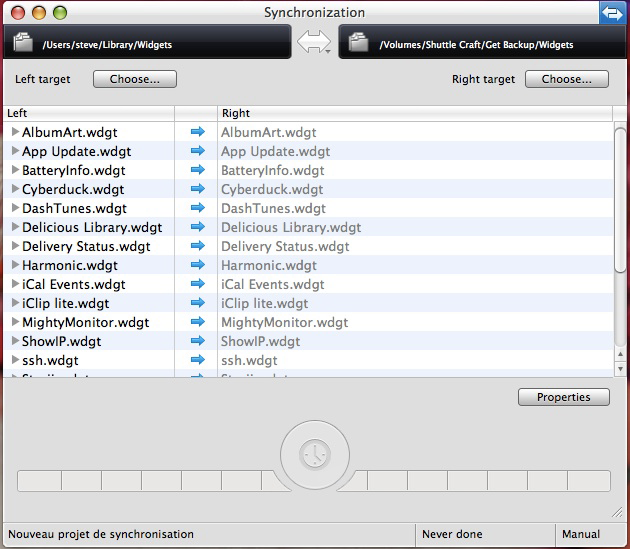Click the blue arrow beside ssh.wdgt

click(197, 360)
